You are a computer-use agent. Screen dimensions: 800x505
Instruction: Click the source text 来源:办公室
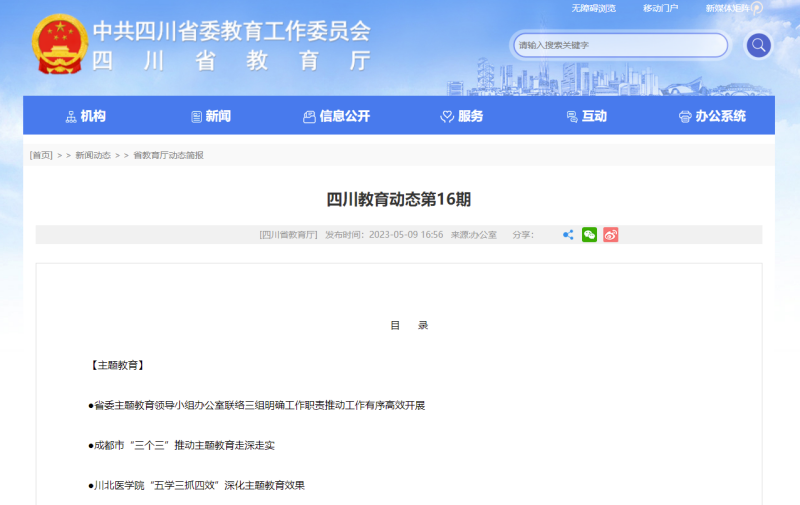coord(473,235)
